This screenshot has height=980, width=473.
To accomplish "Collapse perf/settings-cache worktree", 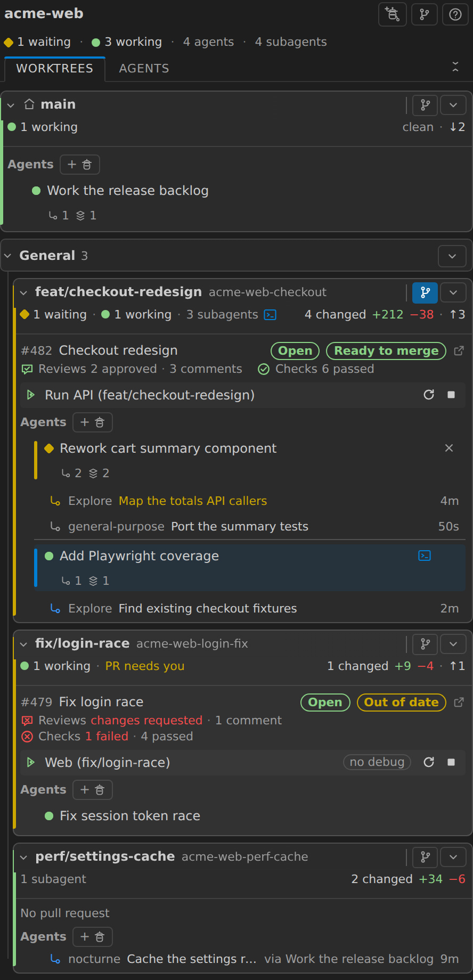I will point(23,857).
